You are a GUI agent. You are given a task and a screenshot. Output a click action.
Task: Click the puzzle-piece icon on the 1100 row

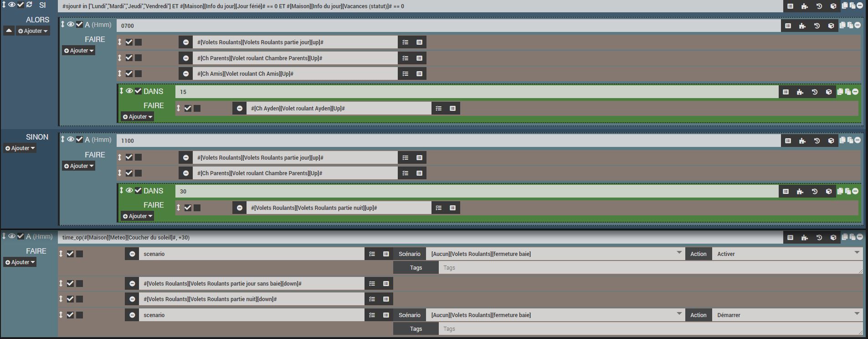802,141
